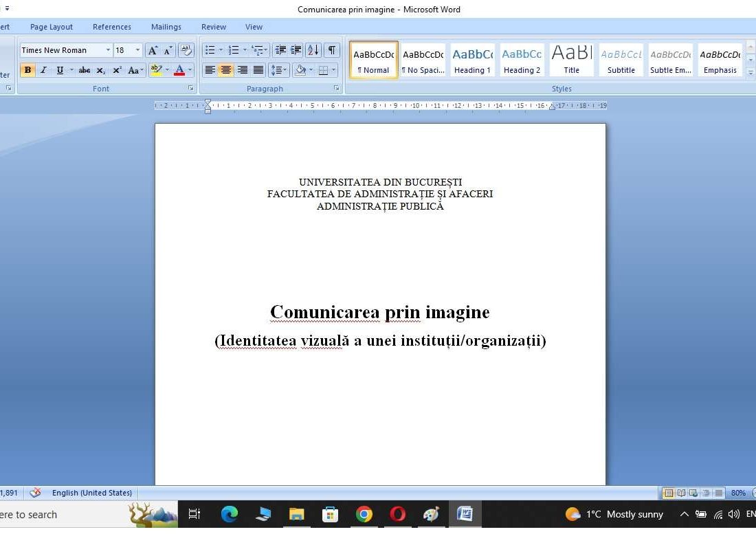Apply italic formatting

(x=43, y=69)
